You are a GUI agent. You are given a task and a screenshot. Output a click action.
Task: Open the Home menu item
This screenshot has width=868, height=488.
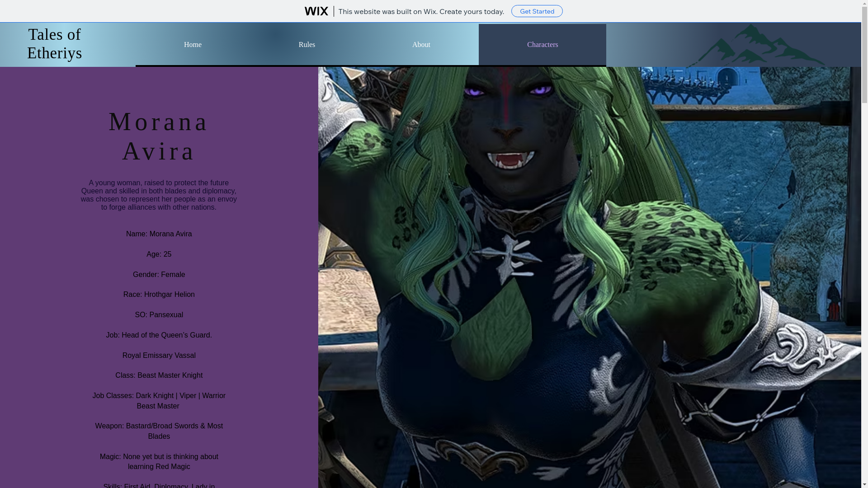(x=193, y=45)
